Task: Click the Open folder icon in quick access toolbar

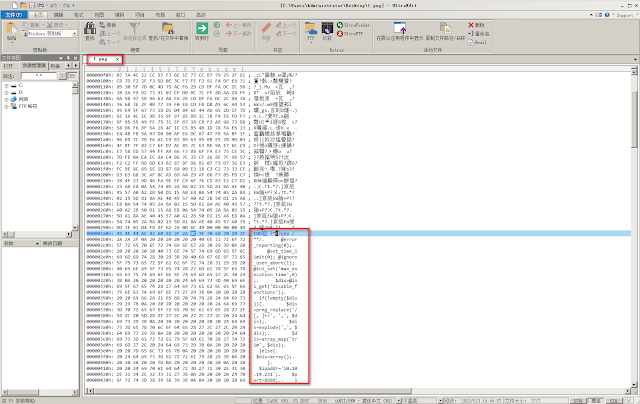Action: tap(23, 5)
